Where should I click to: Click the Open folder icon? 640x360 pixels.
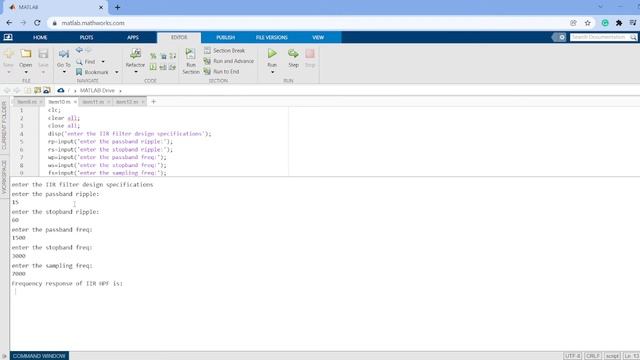(x=26, y=53)
